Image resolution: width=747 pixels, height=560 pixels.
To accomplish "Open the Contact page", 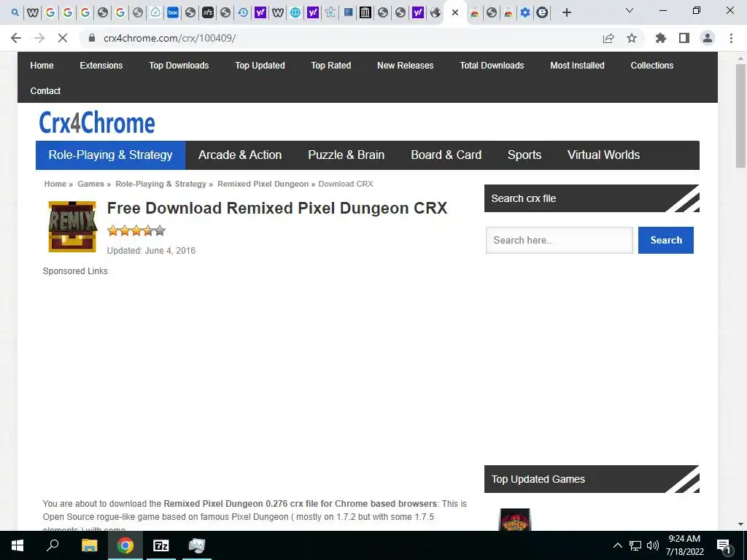I will (45, 91).
